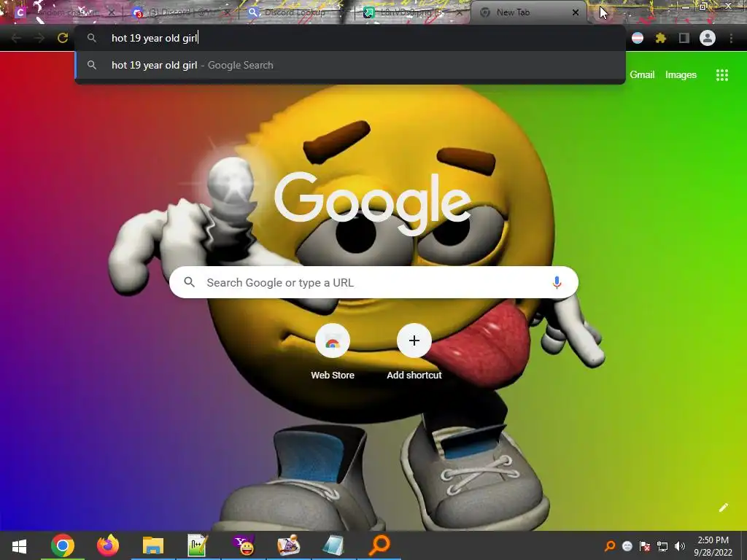
Task: Click the striped flag extension icon
Action: [x=638, y=38]
